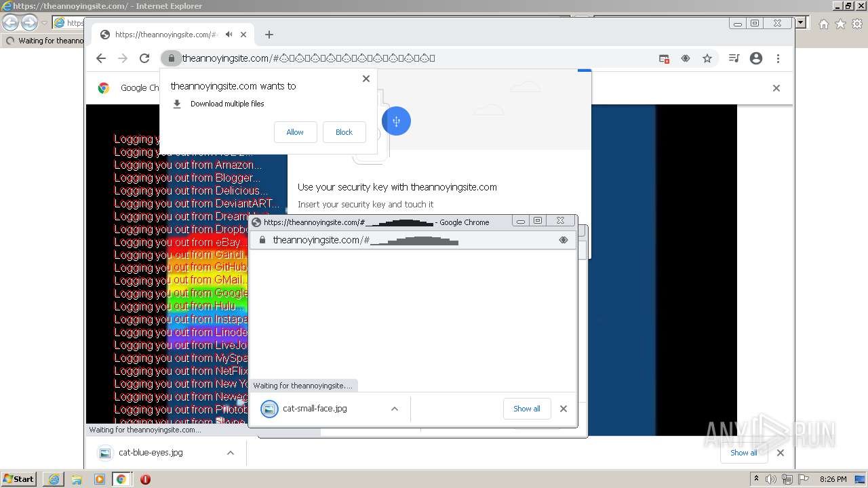Open IE recent pages dropdown arrow
This screenshot has height=488, width=868.
pyautogui.click(x=44, y=23)
